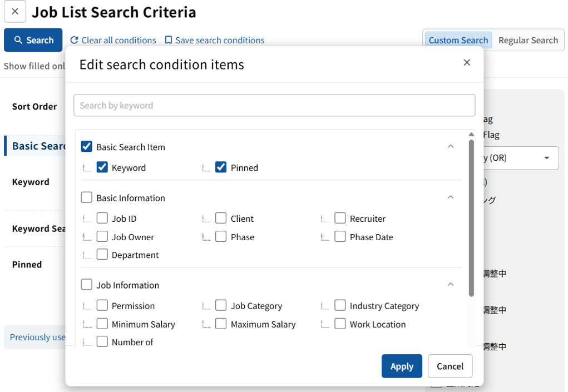Click the Clear all conditions refresh icon
The width and height of the screenshot is (568, 392).
[74, 40]
